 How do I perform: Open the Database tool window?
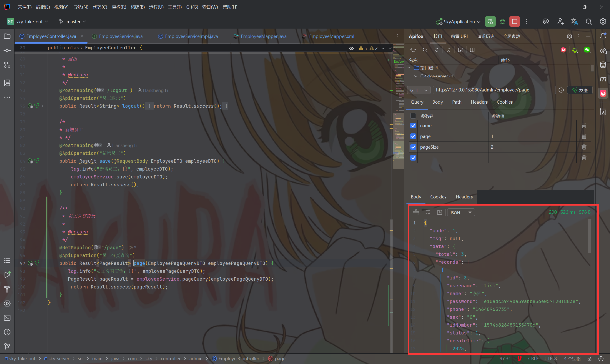[603, 65]
